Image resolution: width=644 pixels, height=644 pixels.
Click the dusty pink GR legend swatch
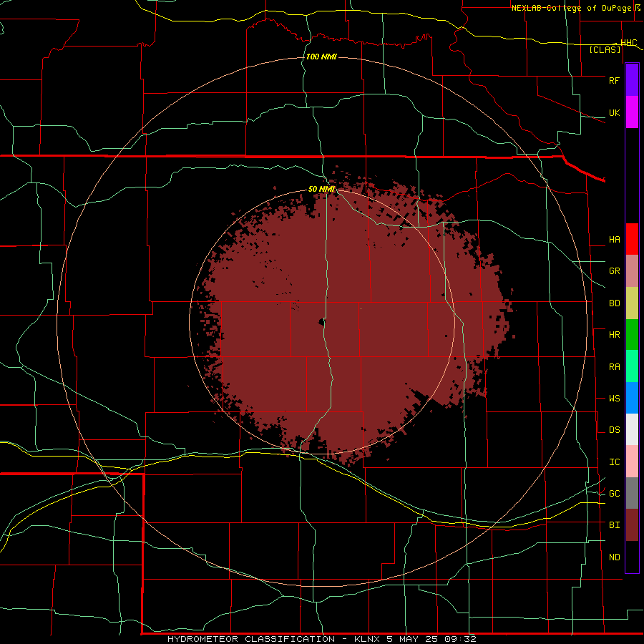[632, 271]
